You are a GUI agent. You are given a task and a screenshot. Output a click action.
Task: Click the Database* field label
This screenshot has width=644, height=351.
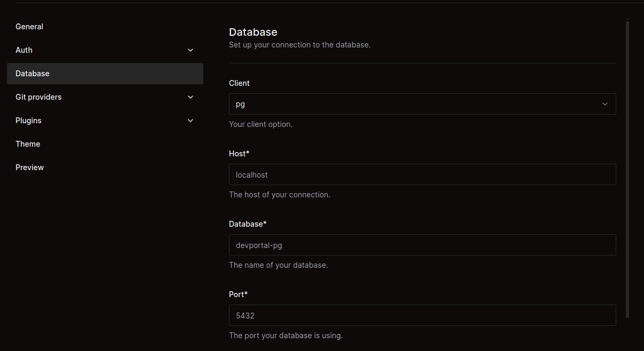pos(248,224)
